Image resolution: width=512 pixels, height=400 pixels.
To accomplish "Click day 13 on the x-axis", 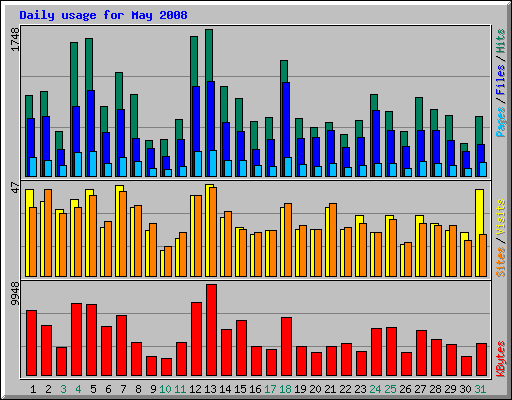I will 210,389.
